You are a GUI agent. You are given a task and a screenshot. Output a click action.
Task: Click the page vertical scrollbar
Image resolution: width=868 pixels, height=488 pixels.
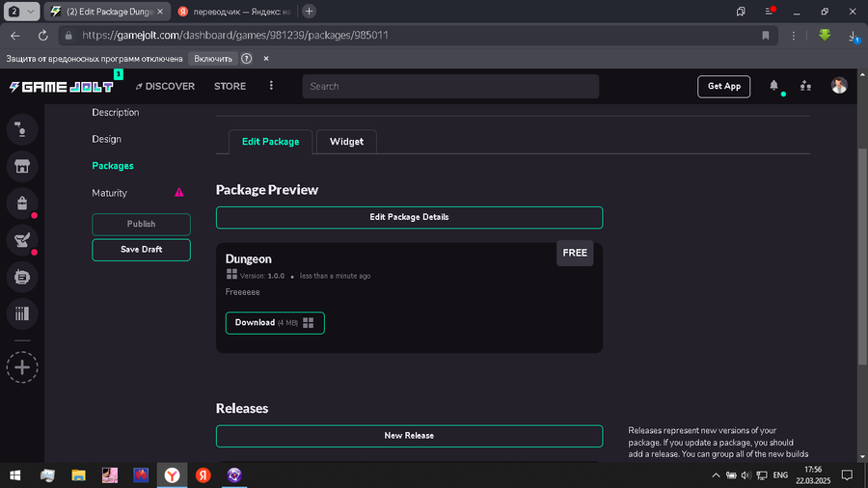[x=862, y=265]
